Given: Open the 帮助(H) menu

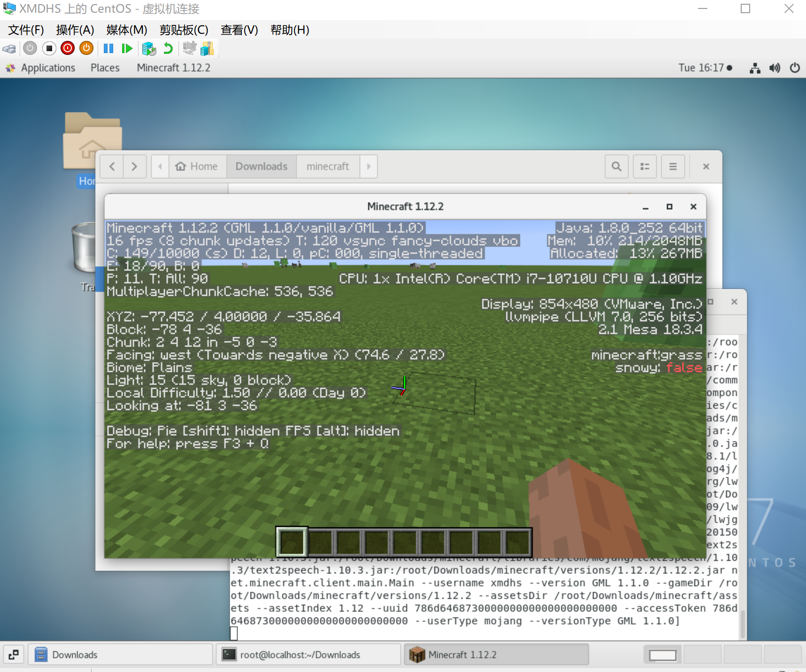Looking at the screenshot, I should [290, 30].
